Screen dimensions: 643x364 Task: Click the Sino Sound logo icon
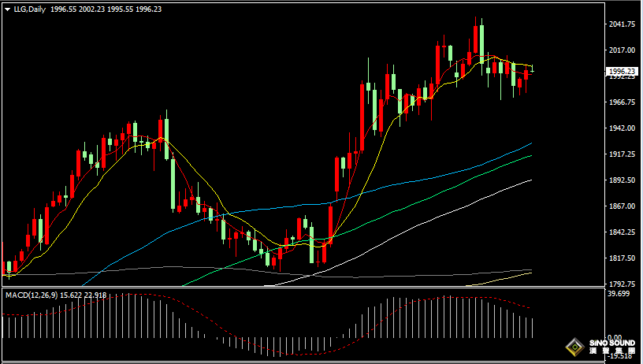574,347
